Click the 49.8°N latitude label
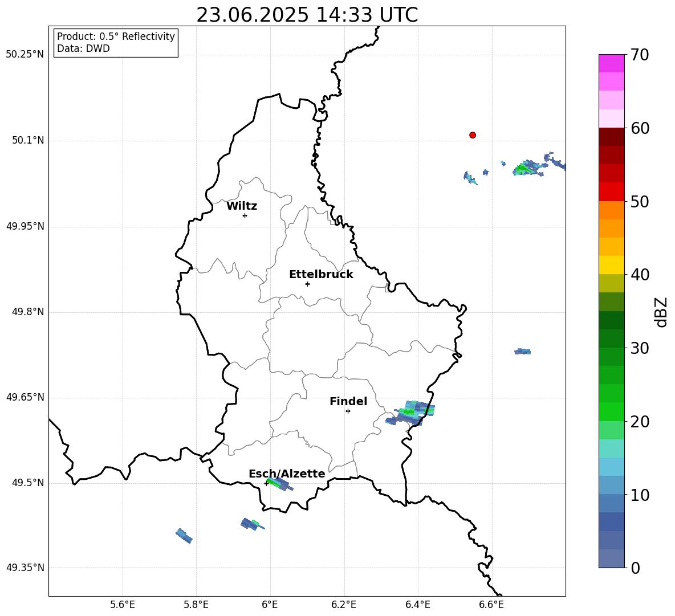675x616 pixels. click(x=28, y=312)
